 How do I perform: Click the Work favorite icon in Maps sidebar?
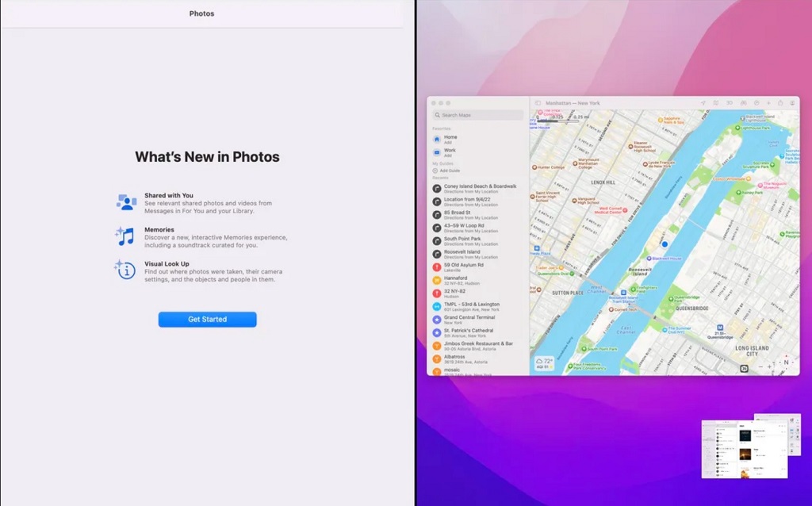437,152
